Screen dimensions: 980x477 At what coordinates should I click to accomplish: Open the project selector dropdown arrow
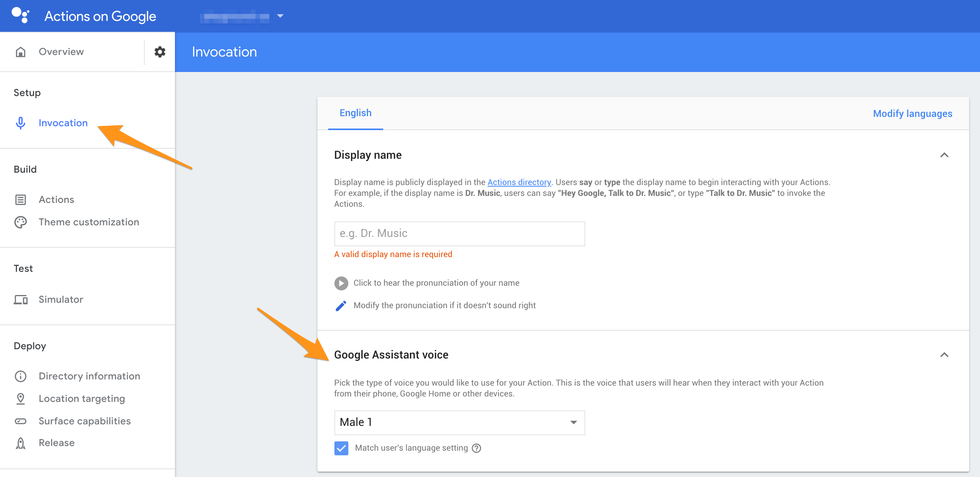(280, 16)
